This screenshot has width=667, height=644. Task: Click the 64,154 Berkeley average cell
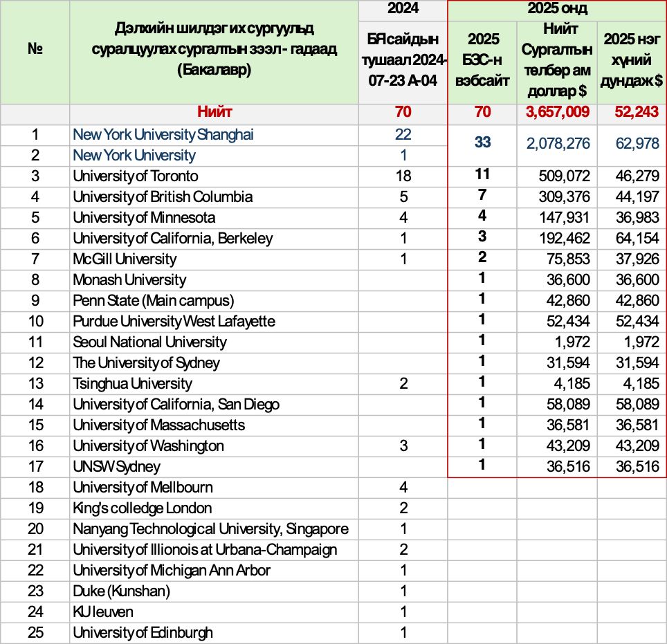coord(630,239)
